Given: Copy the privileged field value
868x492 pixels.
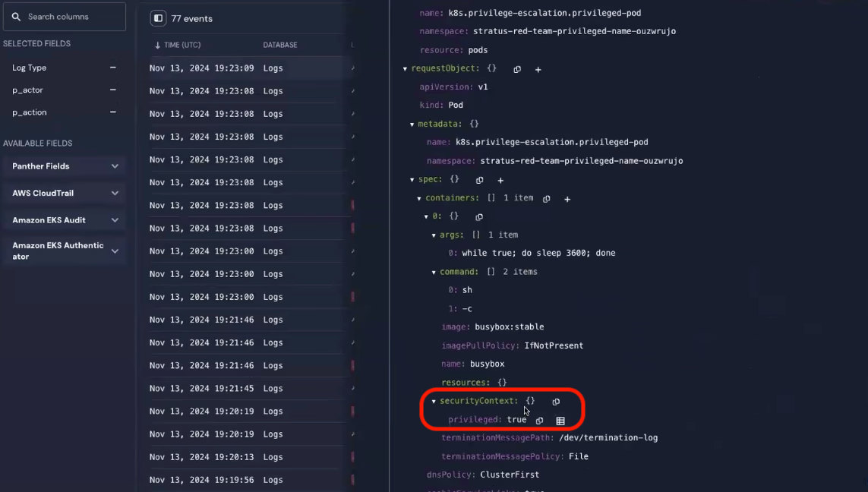Looking at the screenshot, I should (x=539, y=421).
